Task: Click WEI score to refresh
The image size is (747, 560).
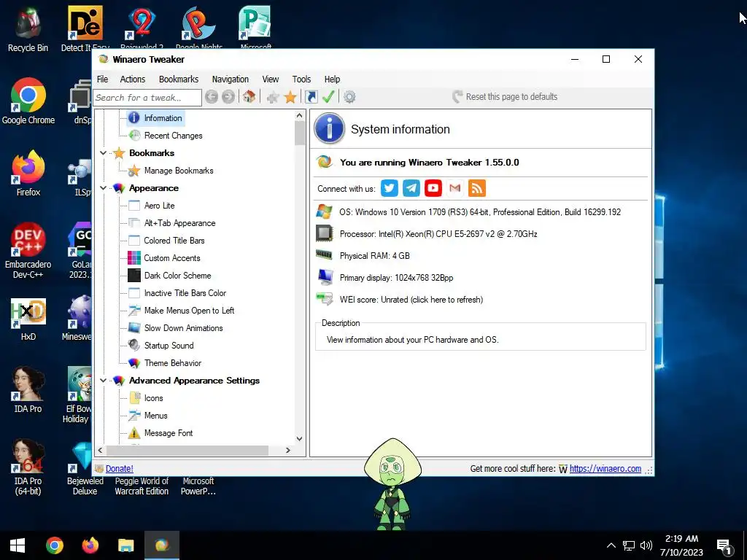Action: (411, 300)
